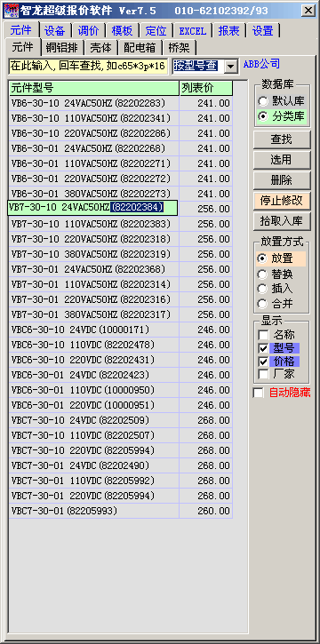Open the 按型号查 dropdown arrow
This screenshot has width=320, height=644.
231,66
